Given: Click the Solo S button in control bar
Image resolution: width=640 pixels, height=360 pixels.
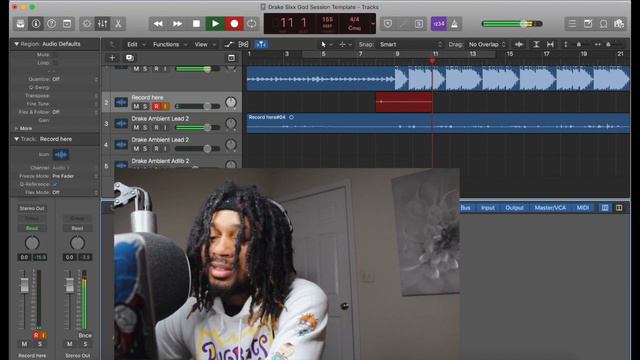Looking at the screenshot, I should 419,24.
